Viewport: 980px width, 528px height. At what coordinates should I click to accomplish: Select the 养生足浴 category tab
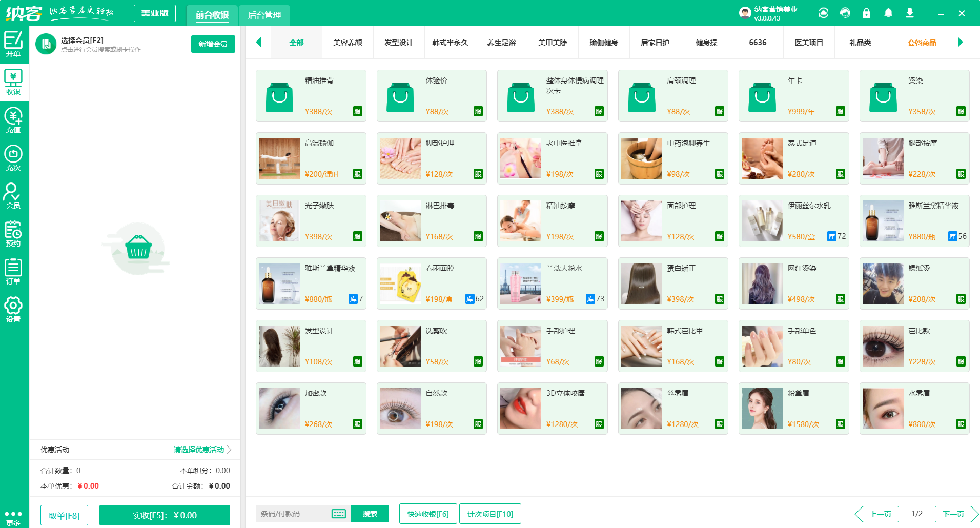[501, 43]
